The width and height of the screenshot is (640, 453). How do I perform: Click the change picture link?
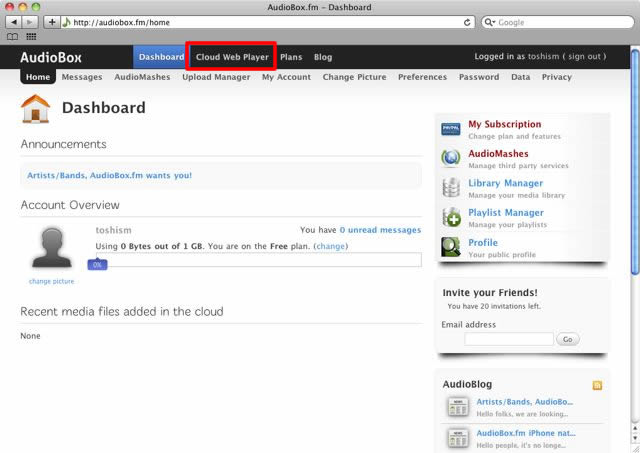point(51,281)
